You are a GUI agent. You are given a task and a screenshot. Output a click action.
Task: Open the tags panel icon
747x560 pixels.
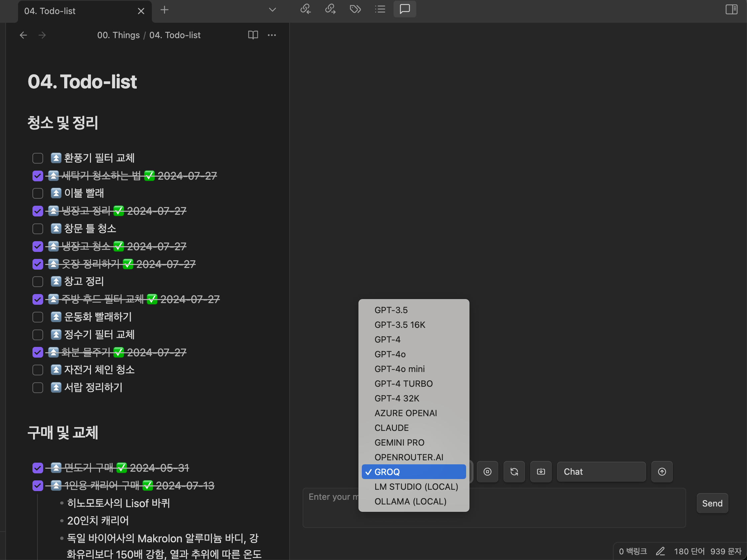click(x=355, y=9)
